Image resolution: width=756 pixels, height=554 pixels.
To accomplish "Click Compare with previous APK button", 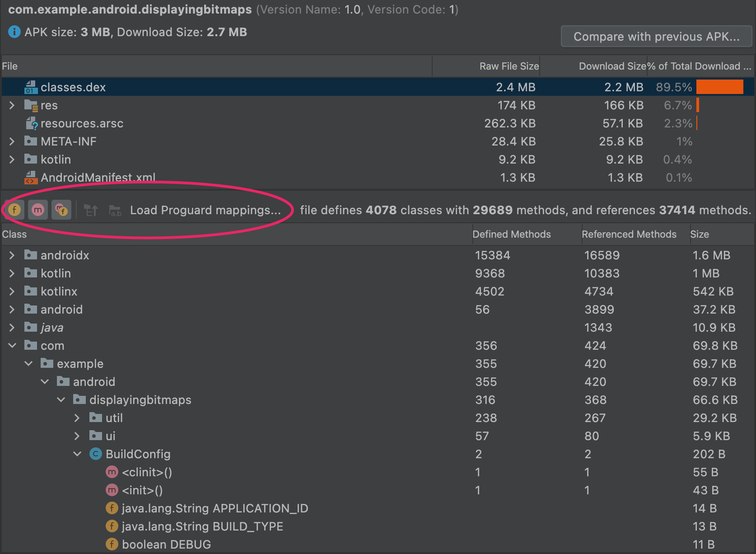I will [656, 37].
